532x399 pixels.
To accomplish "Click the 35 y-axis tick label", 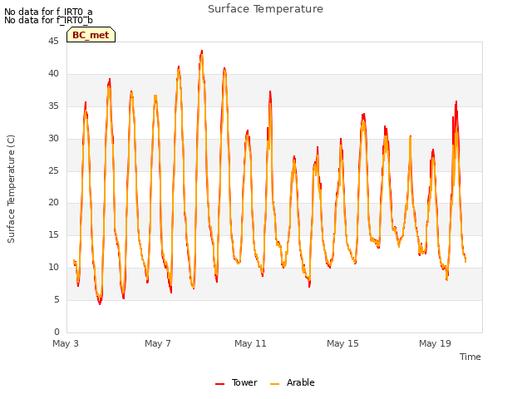I will coord(53,106).
